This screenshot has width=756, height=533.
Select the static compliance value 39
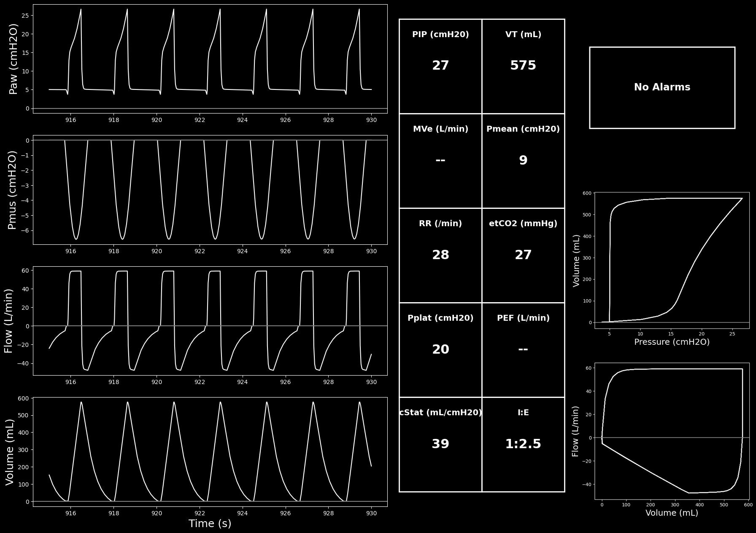coord(440,444)
